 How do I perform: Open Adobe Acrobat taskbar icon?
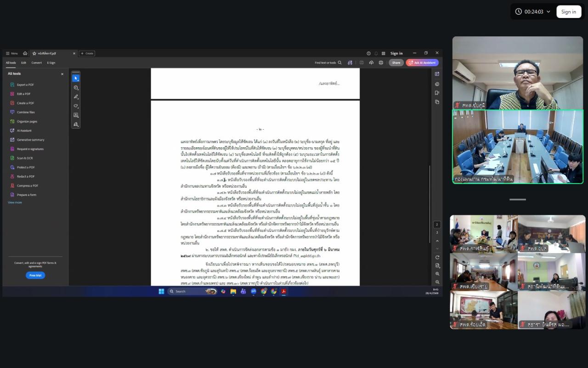coord(284,291)
